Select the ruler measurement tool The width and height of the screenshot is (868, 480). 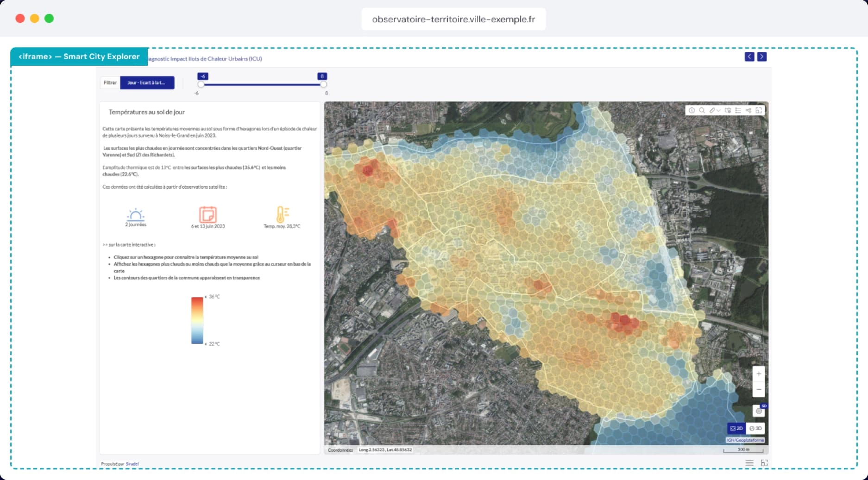pos(712,110)
